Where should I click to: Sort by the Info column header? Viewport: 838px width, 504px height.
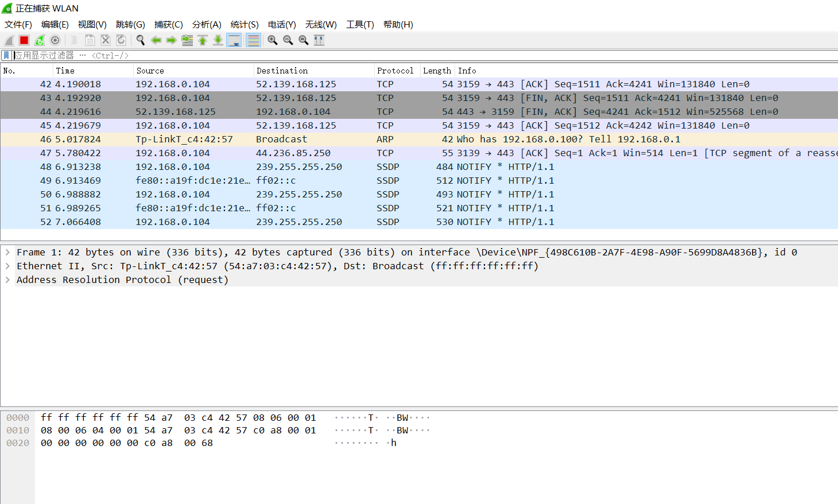(647, 71)
